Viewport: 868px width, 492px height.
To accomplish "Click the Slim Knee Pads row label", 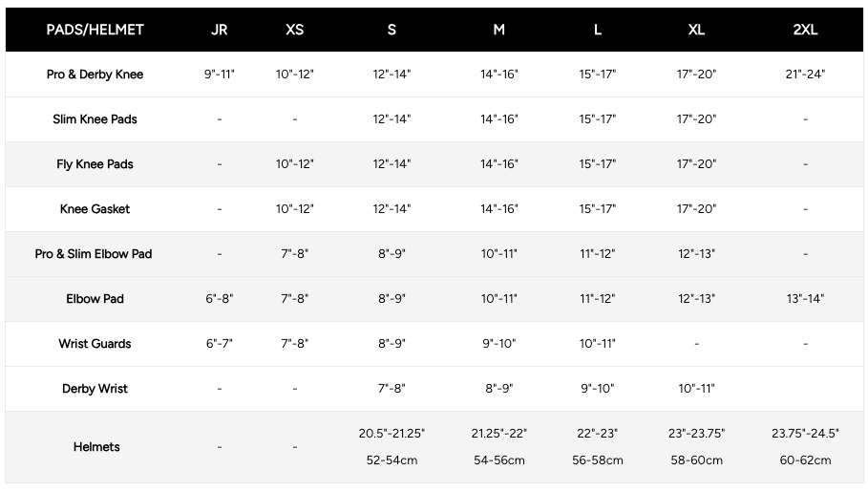I will coord(95,119).
